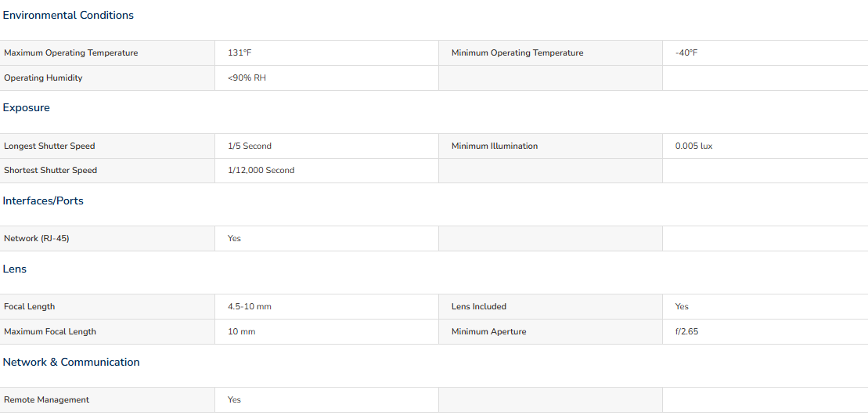The height and width of the screenshot is (419, 868).
Task: Click the -40°F value cell
Action: [686, 52]
